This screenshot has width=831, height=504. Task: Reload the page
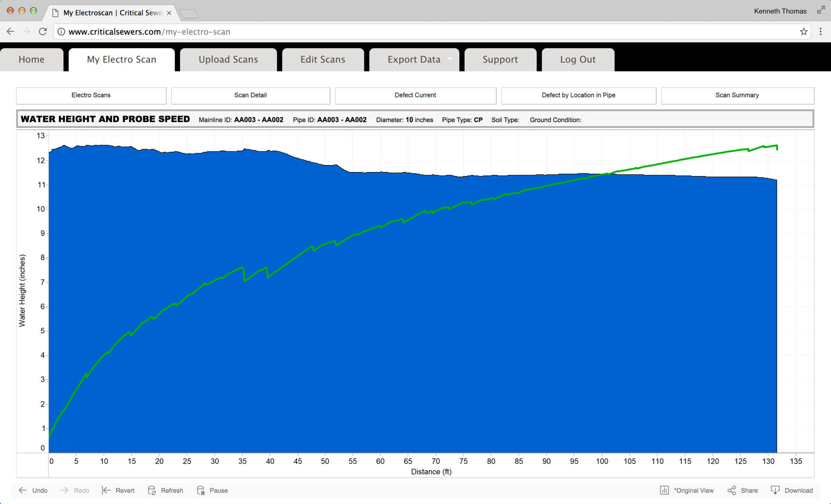[42, 31]
